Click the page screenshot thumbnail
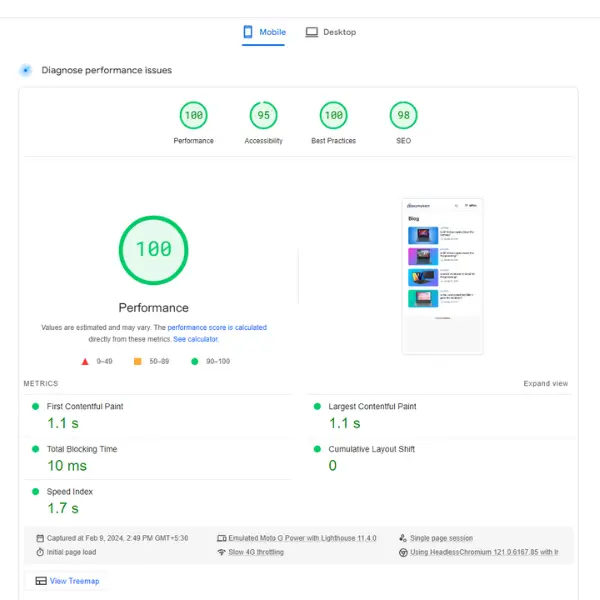Image resolution: width=600 pixels, height=600 pixels. (442, 275)
